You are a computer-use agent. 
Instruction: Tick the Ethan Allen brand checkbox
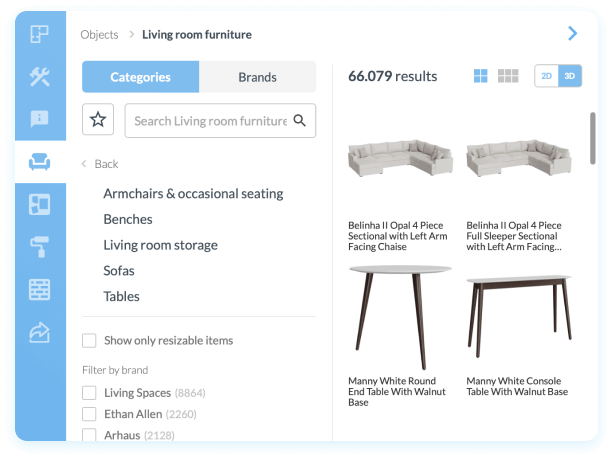90,414
